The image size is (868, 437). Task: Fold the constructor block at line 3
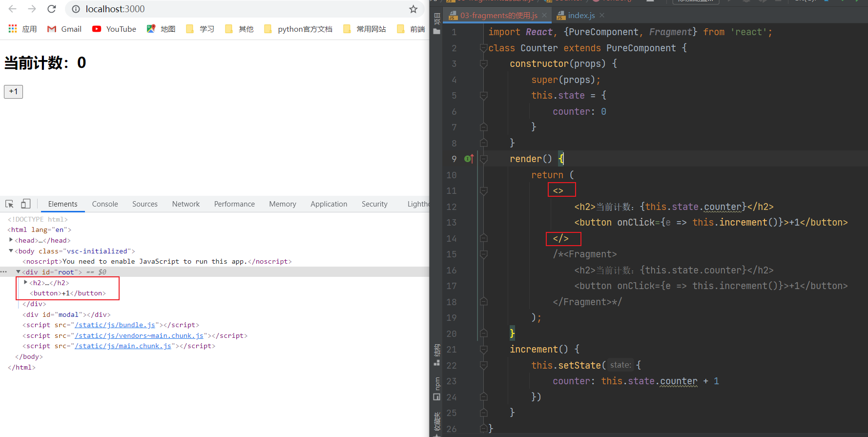coord(484,63)
